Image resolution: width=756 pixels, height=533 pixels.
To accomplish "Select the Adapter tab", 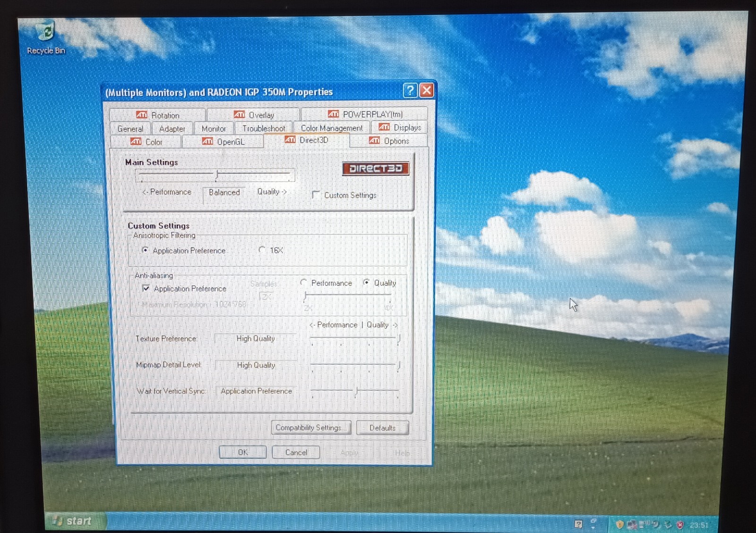I will (x=172, y=129).
